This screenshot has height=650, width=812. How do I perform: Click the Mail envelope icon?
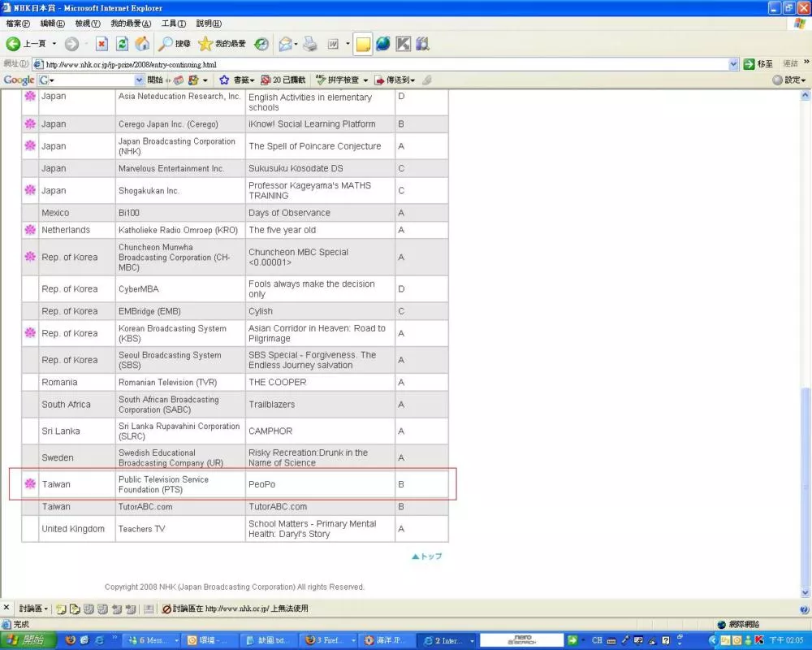point(285,44)
